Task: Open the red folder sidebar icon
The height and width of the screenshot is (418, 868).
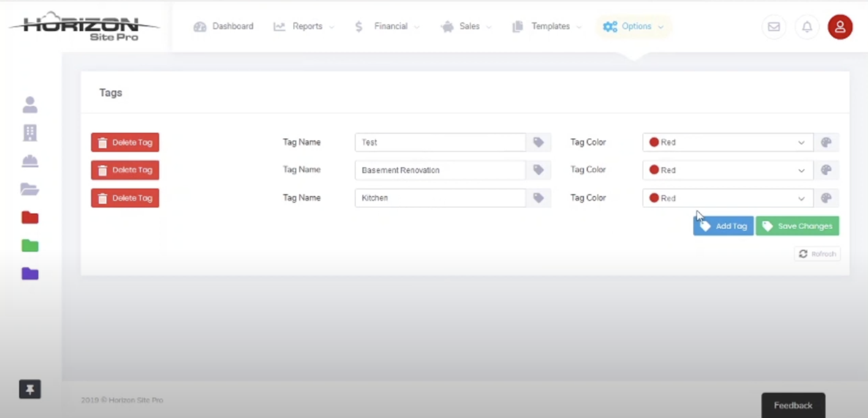Action: pyautogui.click(x=30, y=218)
